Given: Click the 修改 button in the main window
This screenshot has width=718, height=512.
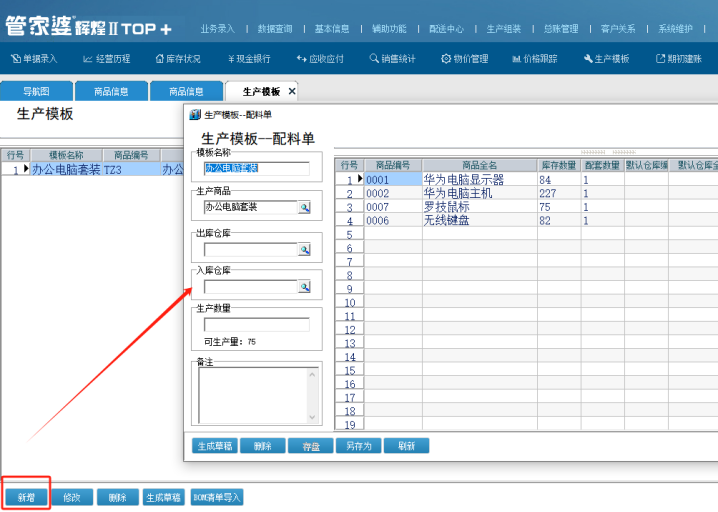Looking at the screenshot, I should pos(72,497).
